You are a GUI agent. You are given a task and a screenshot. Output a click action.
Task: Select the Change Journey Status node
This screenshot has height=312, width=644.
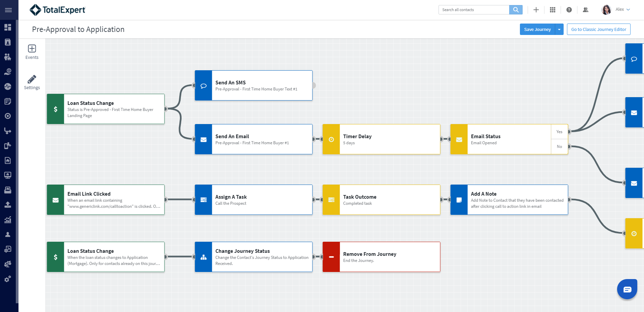point(254,257)
